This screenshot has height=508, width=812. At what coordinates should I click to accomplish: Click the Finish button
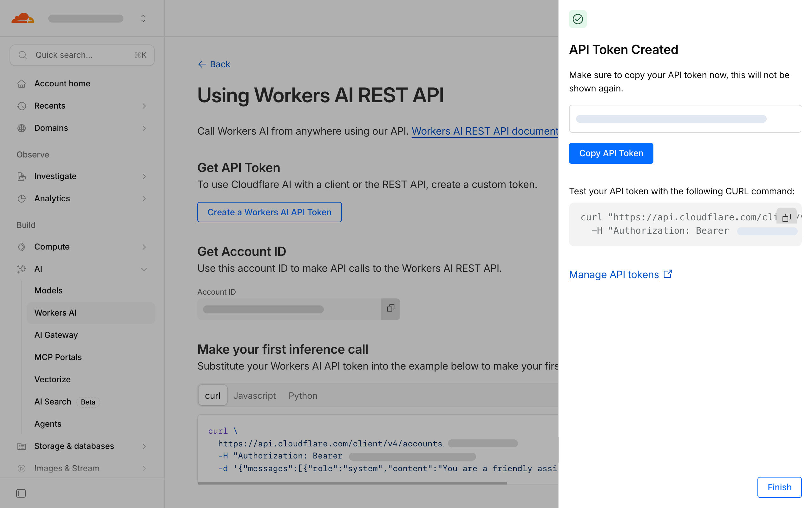click(x=779, y=487)
